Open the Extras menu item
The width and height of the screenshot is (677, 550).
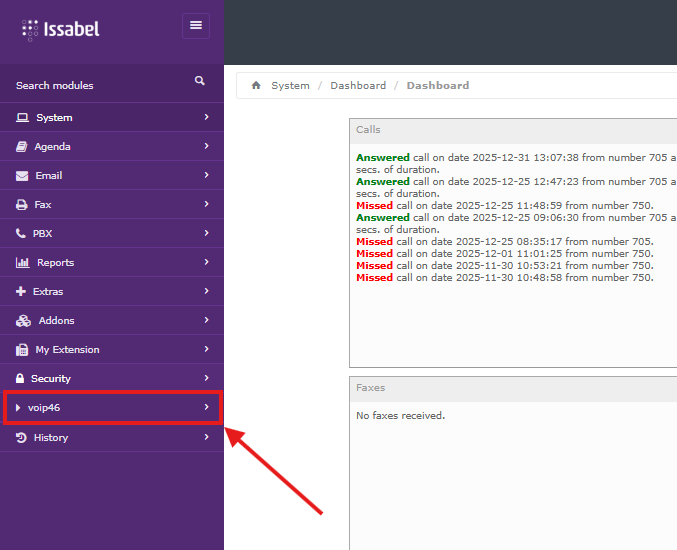pyautogui.click(x=112, y=291)
